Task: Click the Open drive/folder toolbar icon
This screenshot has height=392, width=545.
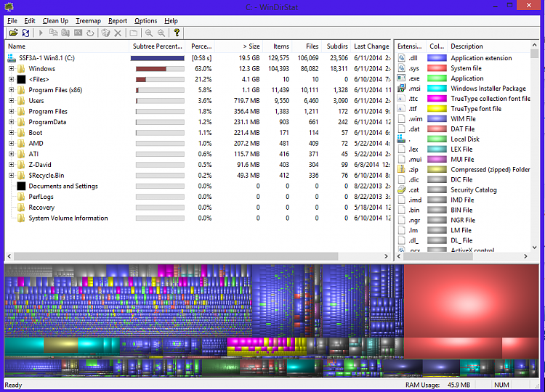Action: [13, 33]
